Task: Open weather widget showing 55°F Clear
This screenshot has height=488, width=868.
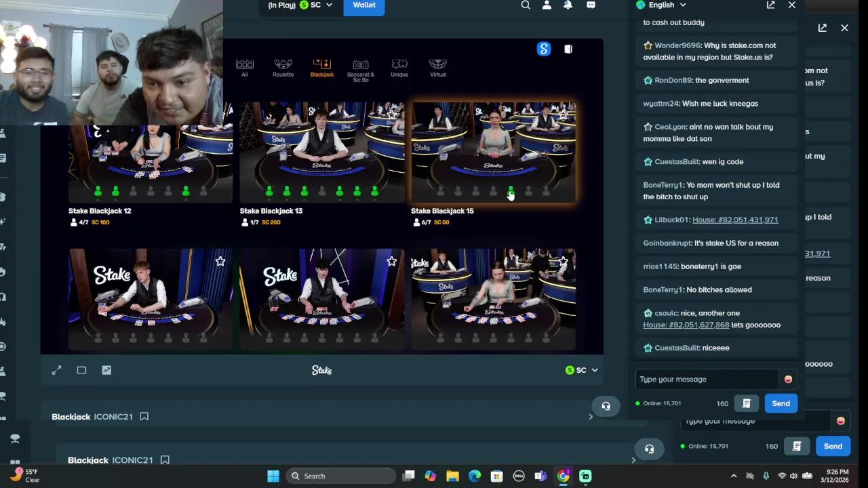Action: click(x=25, y=475)
